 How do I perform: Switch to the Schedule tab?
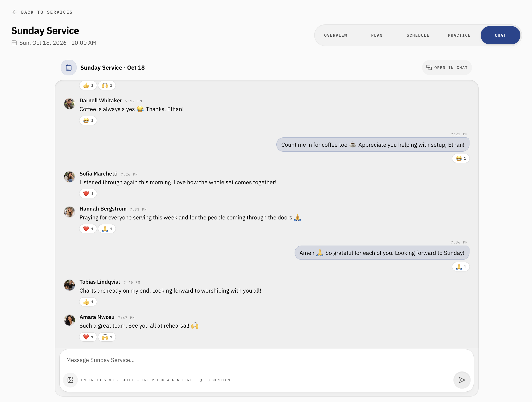coord(418,35)
